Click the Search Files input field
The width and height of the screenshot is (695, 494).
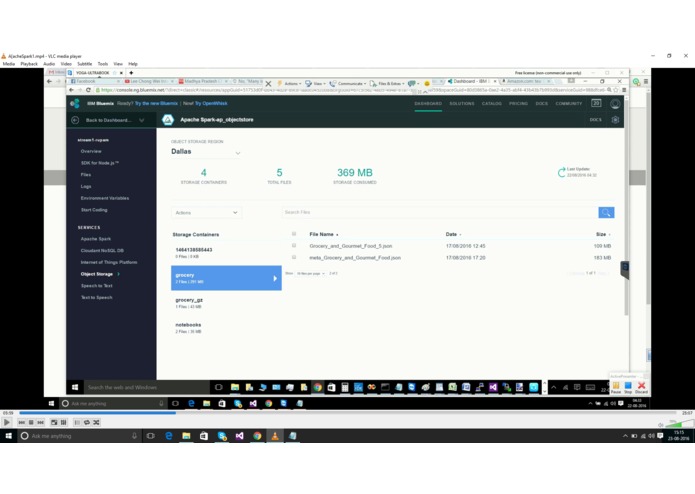[x=440, y=213]
